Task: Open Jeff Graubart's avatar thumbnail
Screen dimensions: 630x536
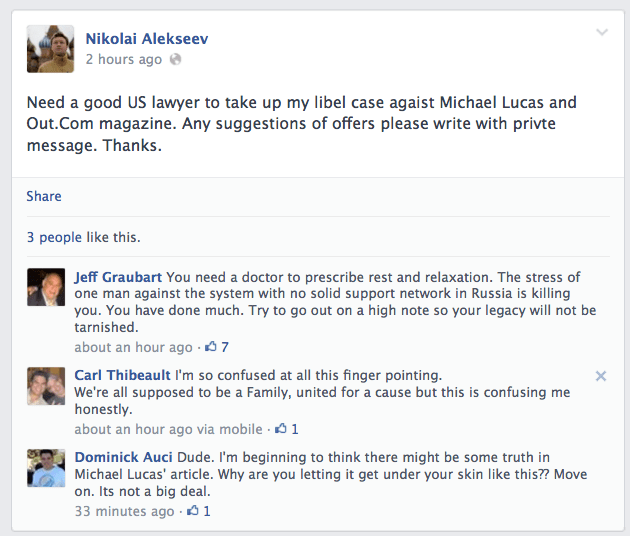Action: pos(46,287)
